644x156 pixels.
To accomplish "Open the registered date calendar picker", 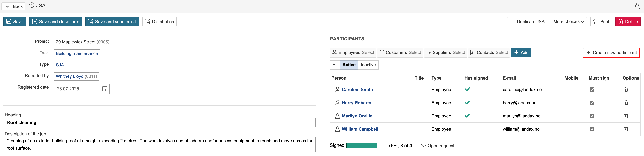I will (105, 89).
